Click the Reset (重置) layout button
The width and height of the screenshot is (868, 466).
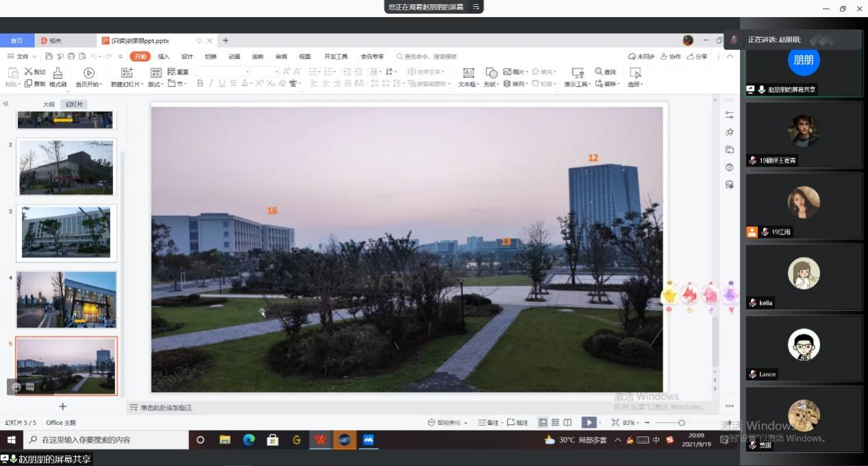[x=178, y=72]
